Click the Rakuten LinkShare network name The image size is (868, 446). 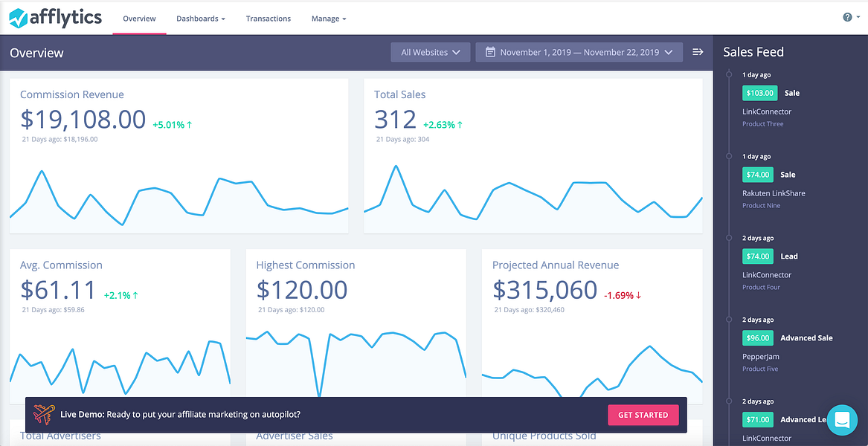774,194
